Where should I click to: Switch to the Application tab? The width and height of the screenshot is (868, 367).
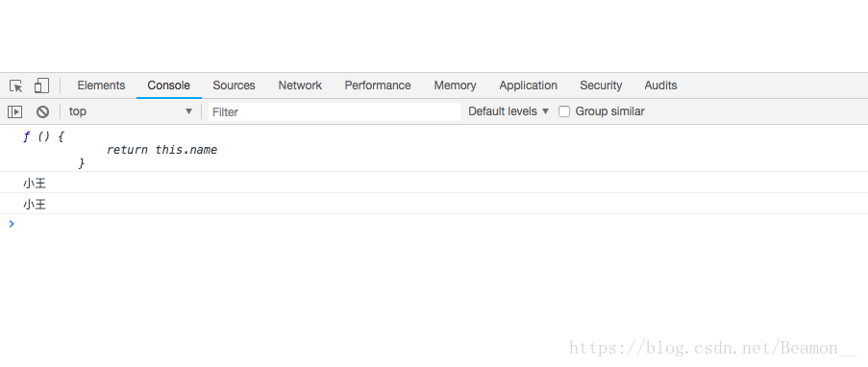tap(528, 86)
